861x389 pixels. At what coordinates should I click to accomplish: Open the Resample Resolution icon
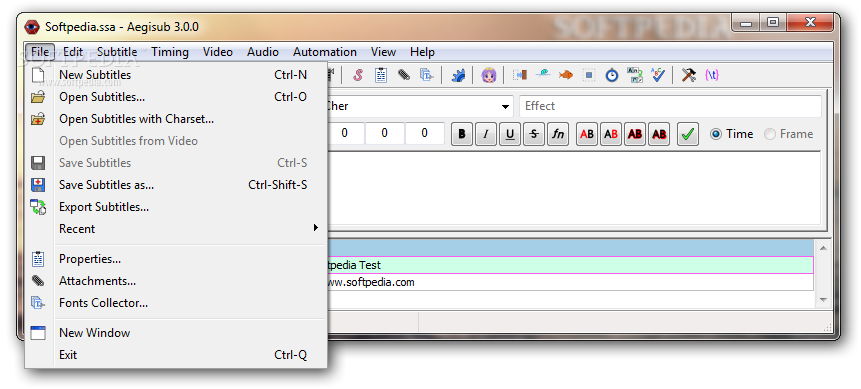click(589, 75)
